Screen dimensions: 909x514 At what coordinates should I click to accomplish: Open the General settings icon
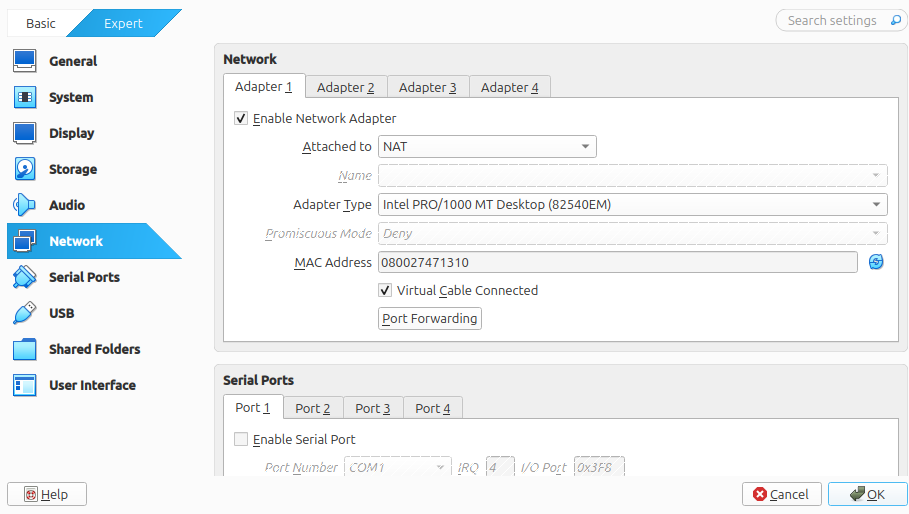click(25, 61)
